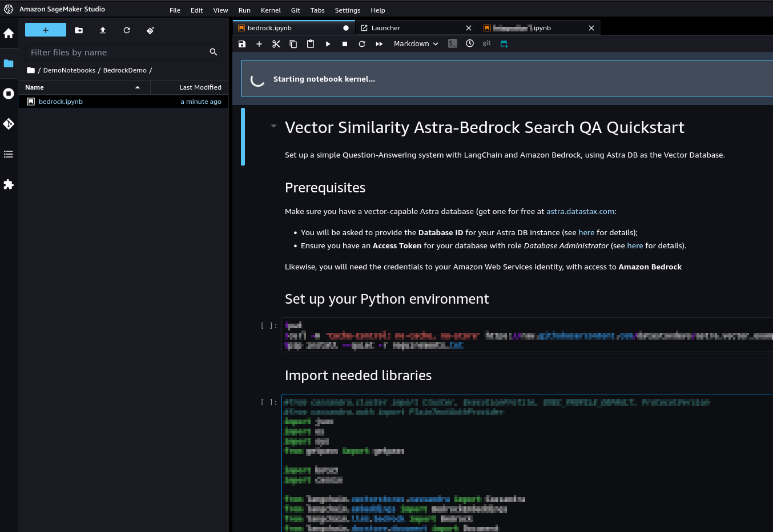The height and width of the screenshot is (532, 773).
Task: Click the Upload Files icon
Action: tap(103, 30)
